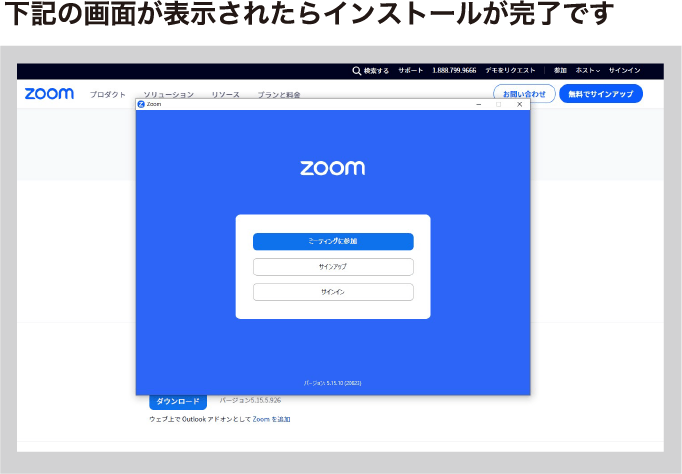Open the サポート link in top bar
Image resolution: width=682 pixels, height=474 pixels.
pyautogui.click(x=410, y=70)
